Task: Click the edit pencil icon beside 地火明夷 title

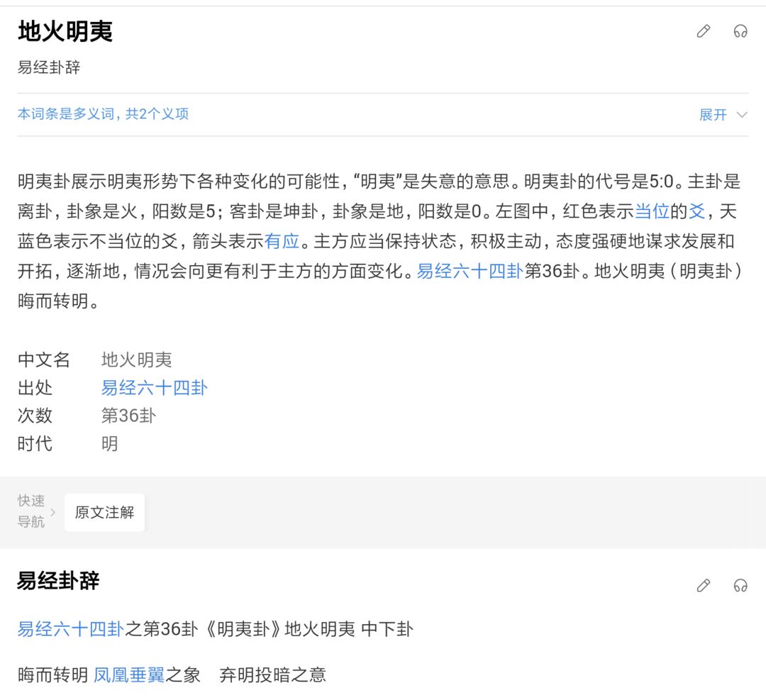Action: tap(703, 31)
